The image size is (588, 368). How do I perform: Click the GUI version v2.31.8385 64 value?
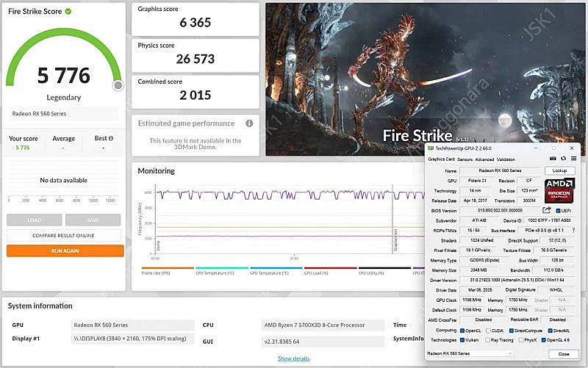point(323,342)
